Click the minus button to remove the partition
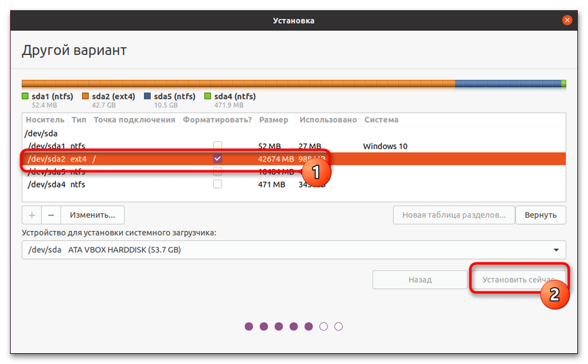 (51, 214)
